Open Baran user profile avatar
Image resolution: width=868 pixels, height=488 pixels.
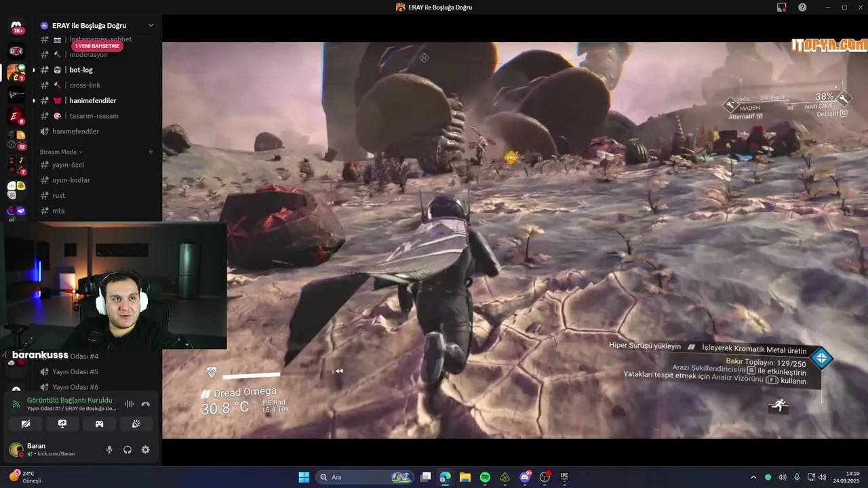tap(16, 449)
